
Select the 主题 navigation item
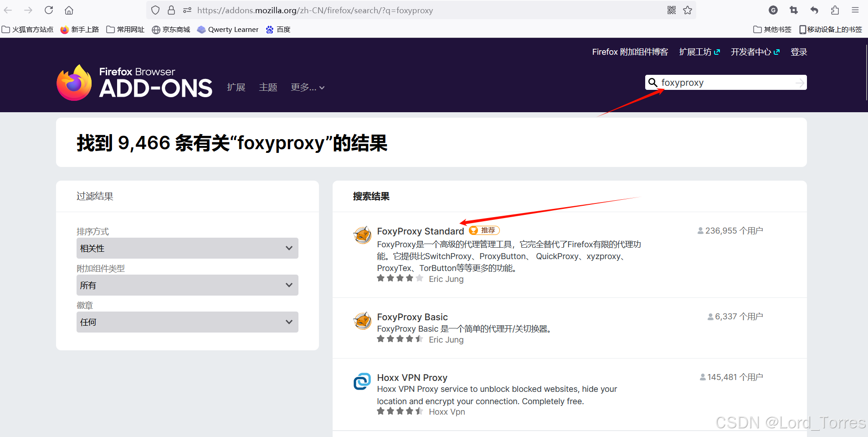tap(268, 87)
